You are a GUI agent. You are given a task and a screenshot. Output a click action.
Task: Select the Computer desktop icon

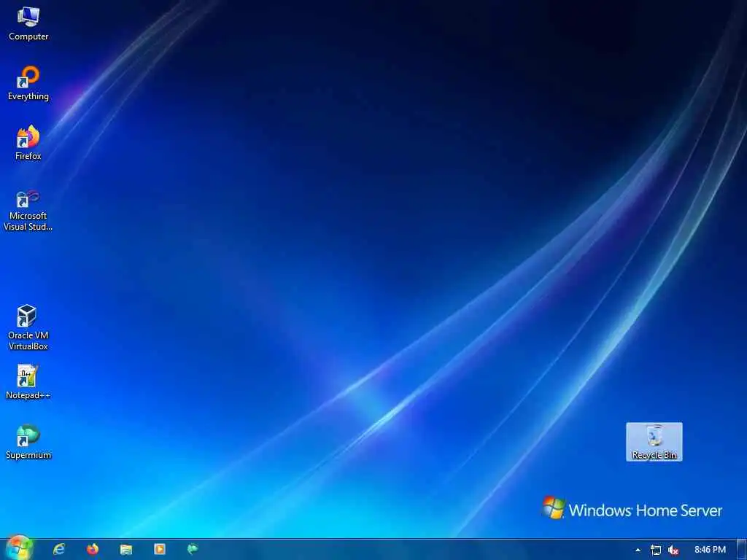coord(28,24)
